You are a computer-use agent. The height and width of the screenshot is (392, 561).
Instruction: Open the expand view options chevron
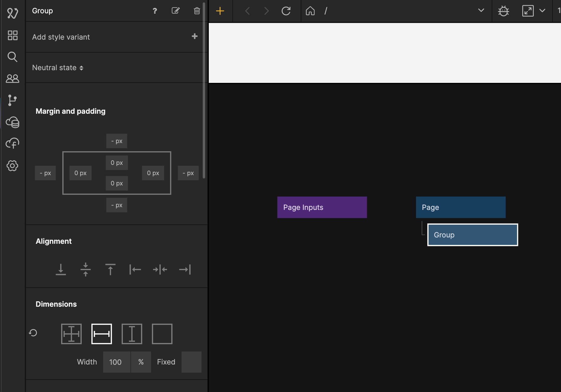tap(542, 11)
